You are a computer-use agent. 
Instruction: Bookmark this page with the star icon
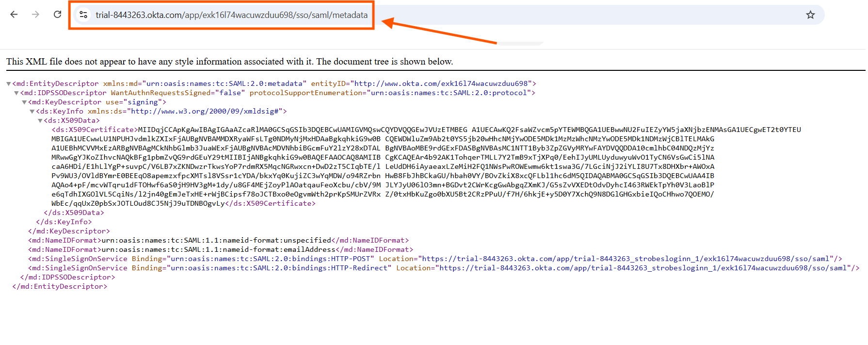[x=810, y=15]
